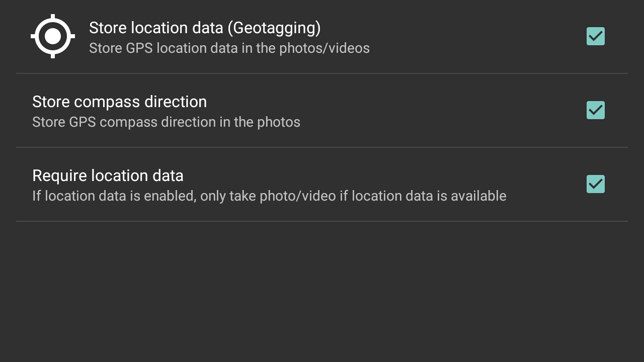Click the checkmark beside the compass direction setting
644x362 pixels.
tap(596, 110)
